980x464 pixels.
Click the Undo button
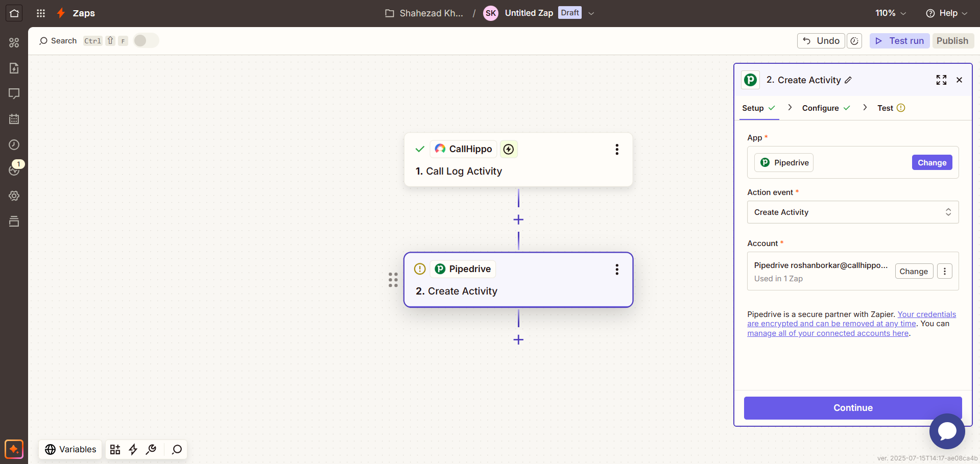[x=821, y=41]
